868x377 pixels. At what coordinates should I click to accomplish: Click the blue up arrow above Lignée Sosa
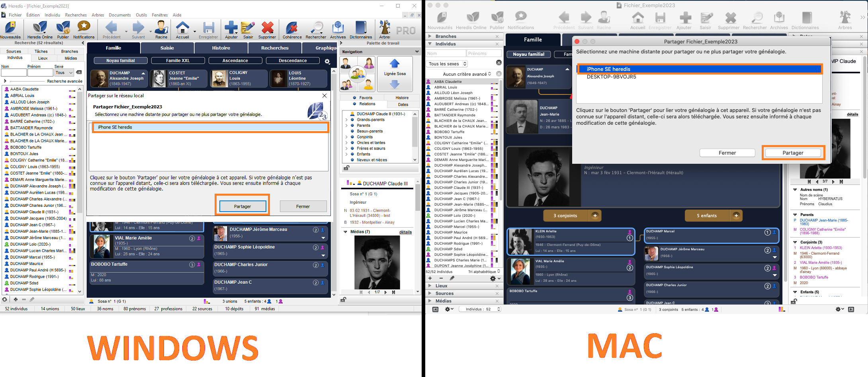coord(395,64)
